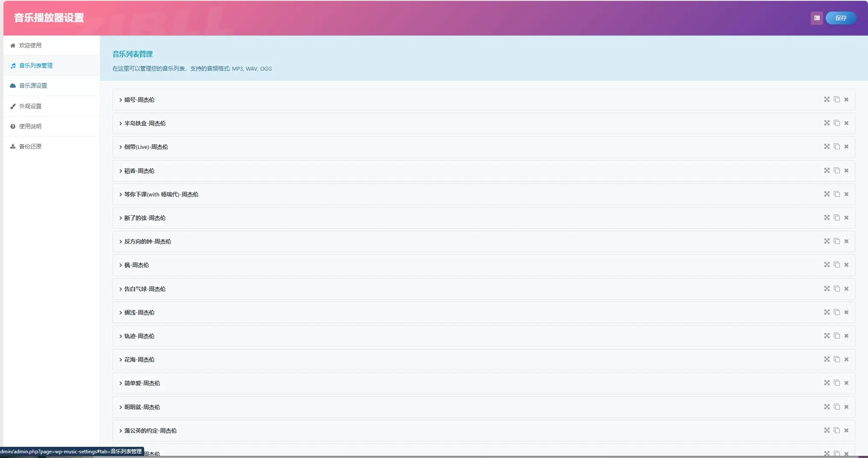Image resolution: width=868 pixels, height=458 pixels.
Task: Duplicate the 半岛铁盒-周杰伦 entry
Action: click(836, 123)
